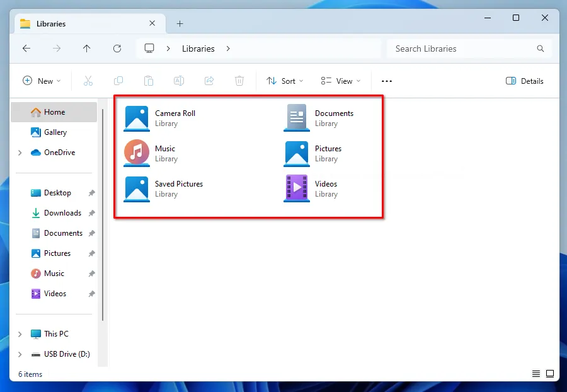This screenshot has height=392, width=567.
Task: Click the Share icon on the toolbar
Action: [209, 81]
